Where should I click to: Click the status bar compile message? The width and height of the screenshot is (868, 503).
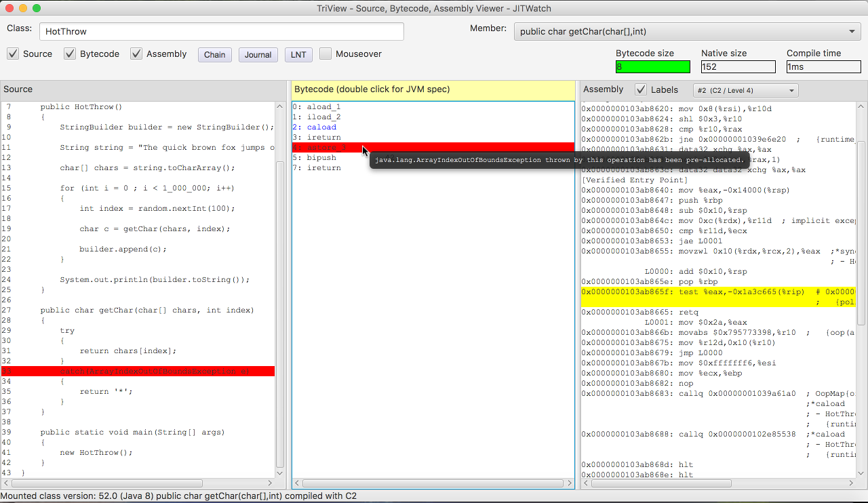coord(178,496)
